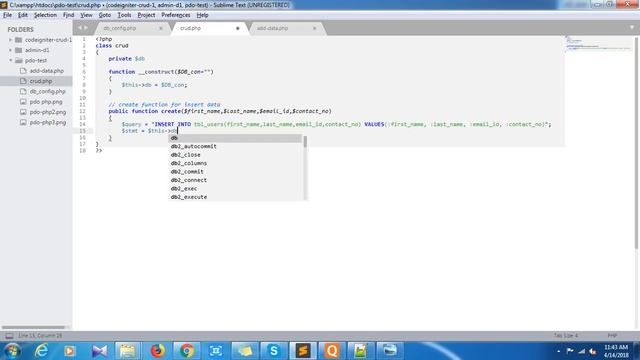The height and width of the screenshot is (360, 640).
Task: Open Firefox from taskbar
Action: (x=158, y=351)
